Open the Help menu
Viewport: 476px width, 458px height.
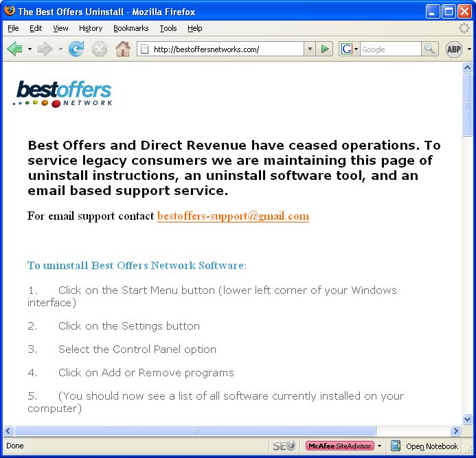(x=194, y=28)
